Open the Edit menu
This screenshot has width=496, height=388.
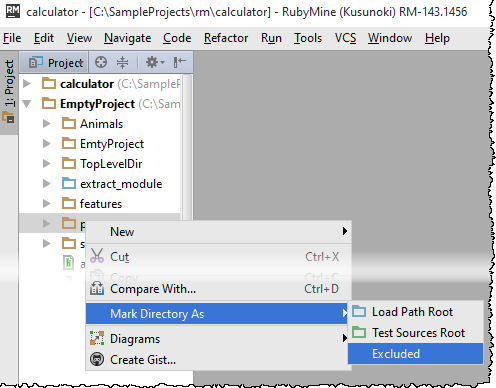pos(44,38)
